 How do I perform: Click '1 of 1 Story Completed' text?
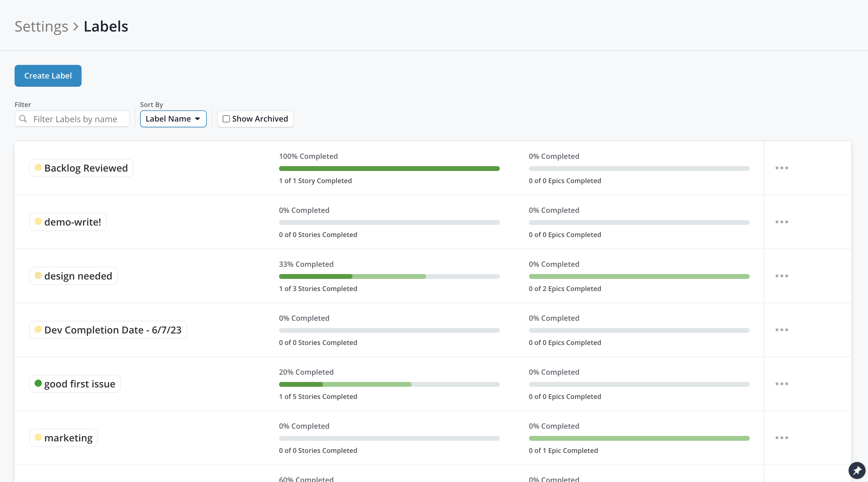click(315, 181)
